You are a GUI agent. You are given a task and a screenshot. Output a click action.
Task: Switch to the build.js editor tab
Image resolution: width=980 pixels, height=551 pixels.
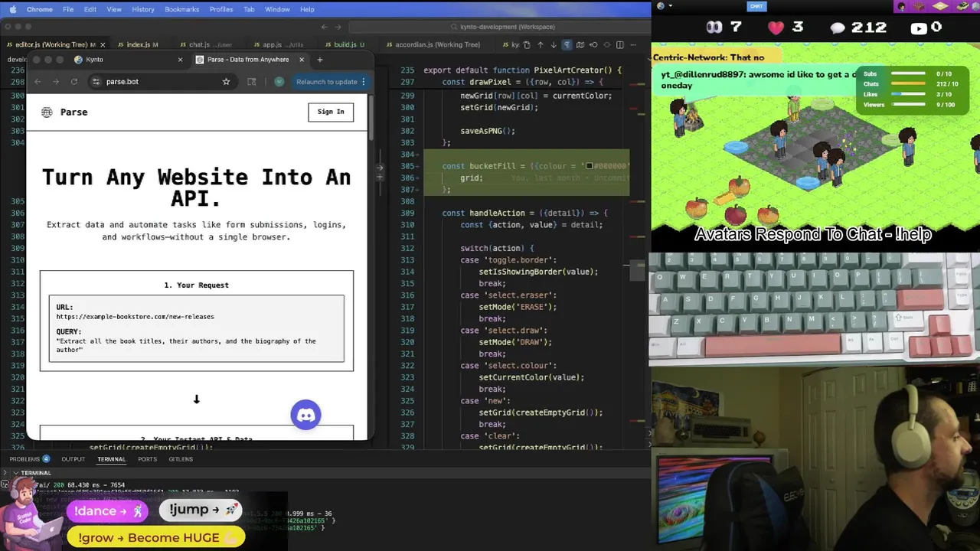click(x=345, y=44)
